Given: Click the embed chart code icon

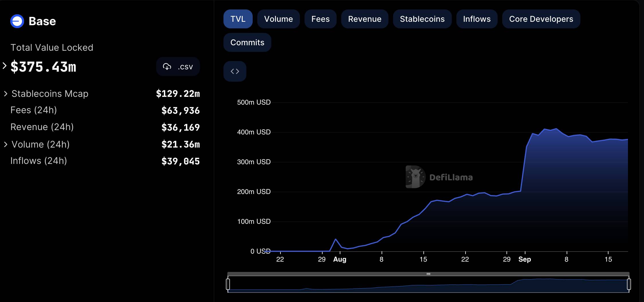Looking at the screenshot, I should pyautogui.click(x=235, y=71).
